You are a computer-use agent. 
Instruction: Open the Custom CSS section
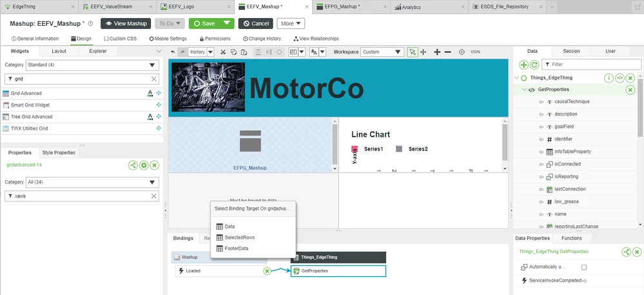tap(120, 39)
